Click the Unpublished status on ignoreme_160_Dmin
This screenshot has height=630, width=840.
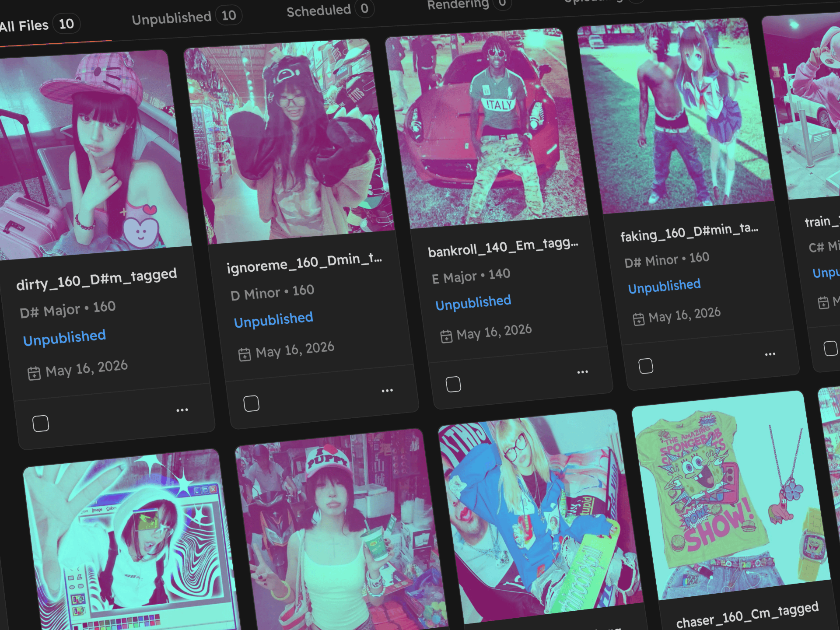click(273, 320)
